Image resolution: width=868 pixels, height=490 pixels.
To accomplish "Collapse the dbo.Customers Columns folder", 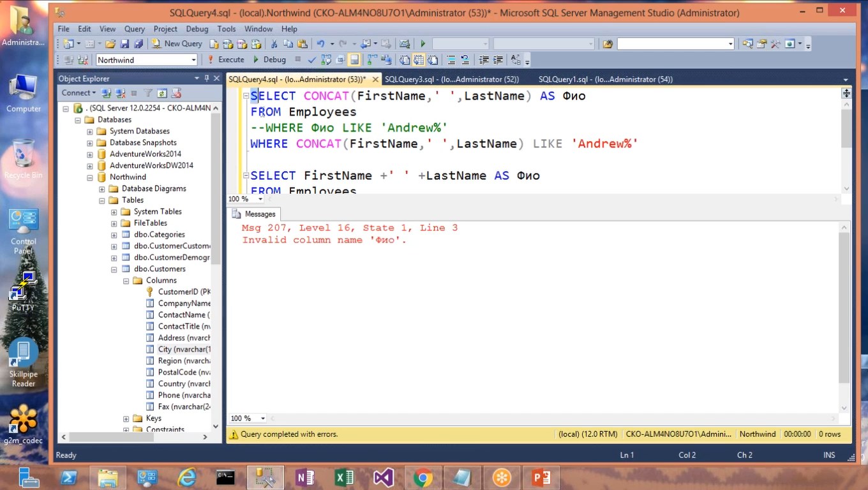I will (126, 281).
